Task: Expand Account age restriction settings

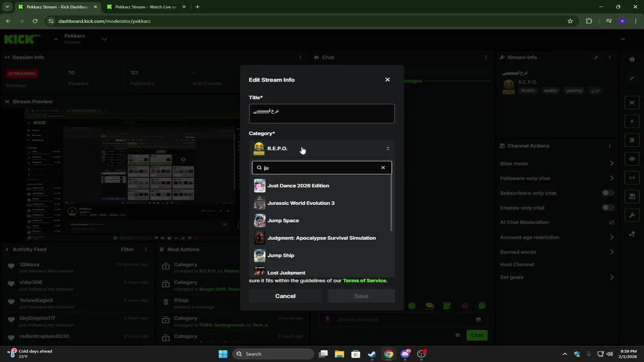Action: 612,237
